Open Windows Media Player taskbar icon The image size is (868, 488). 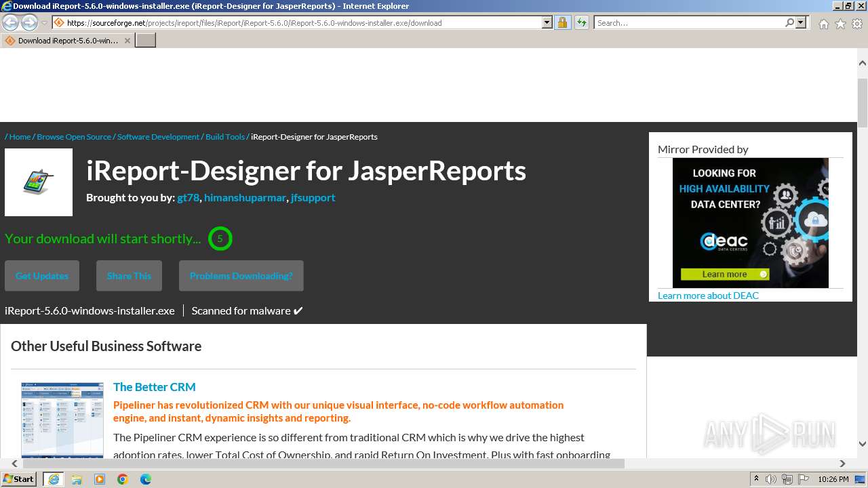click(x=100, y=479)
